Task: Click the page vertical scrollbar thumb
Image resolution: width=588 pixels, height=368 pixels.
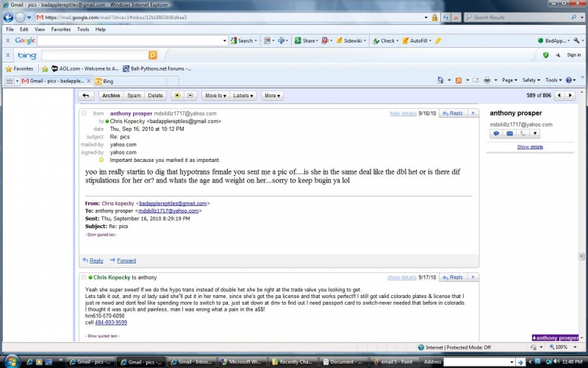Action: tap(581, 256)
